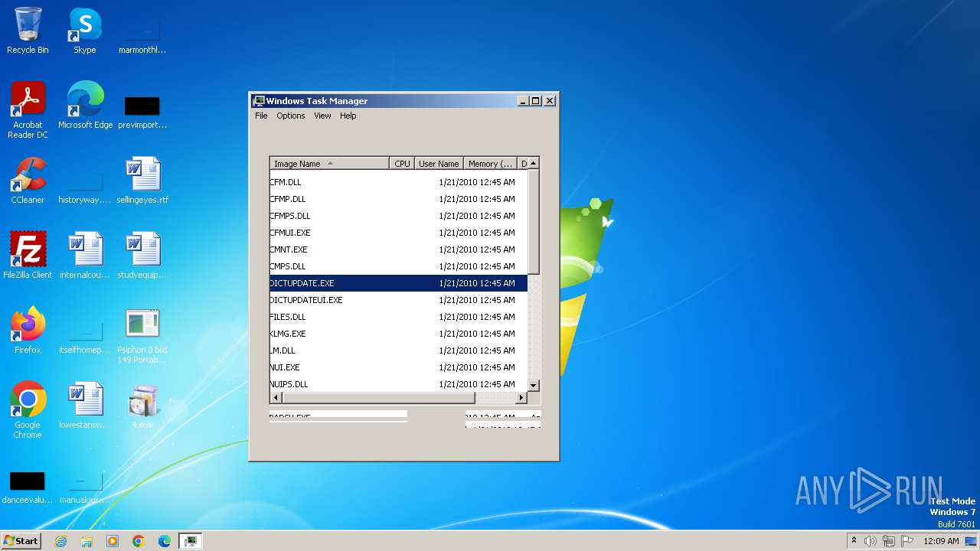Sort by CPU column header

(x=402, y=163)
